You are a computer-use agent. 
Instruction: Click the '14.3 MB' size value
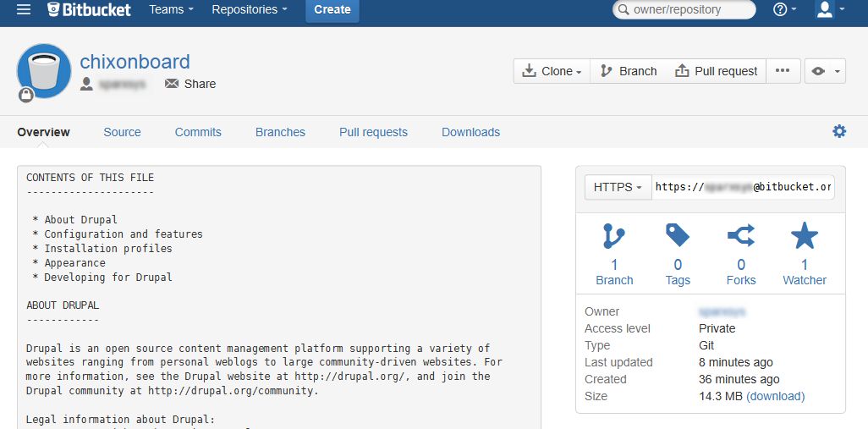click(x=721, y=396)
